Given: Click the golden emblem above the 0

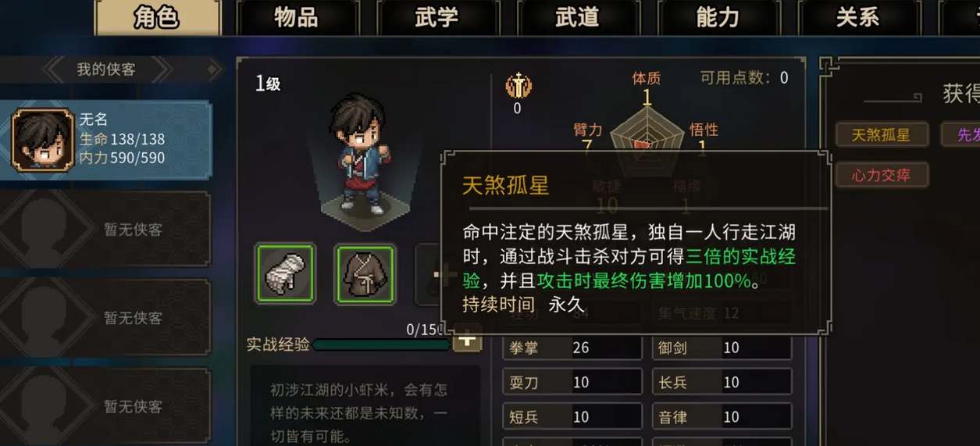Looking at the screenshot, I should point(517,84).
